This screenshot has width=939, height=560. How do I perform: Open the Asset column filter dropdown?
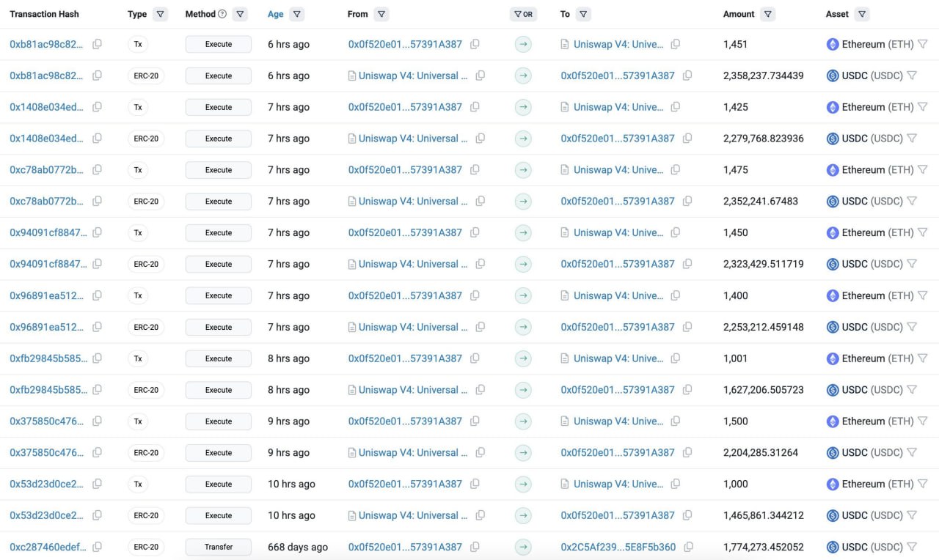[x=862, y=14]
